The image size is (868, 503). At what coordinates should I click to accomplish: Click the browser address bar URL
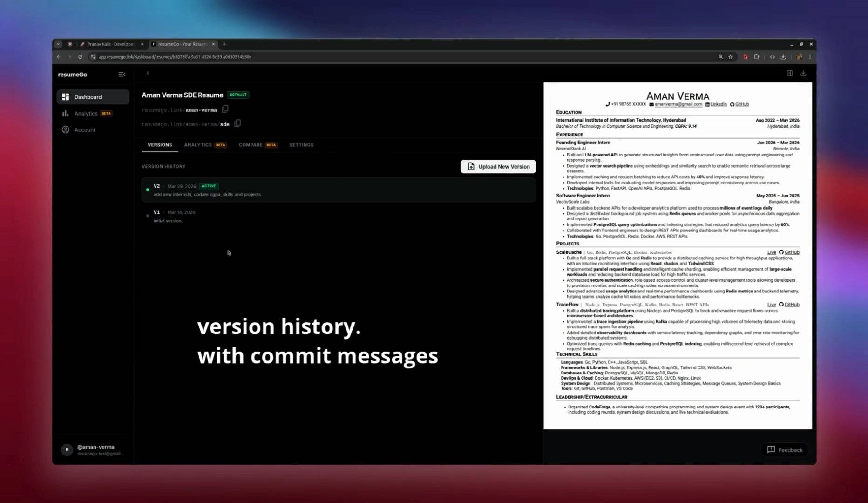coord(175,57)
